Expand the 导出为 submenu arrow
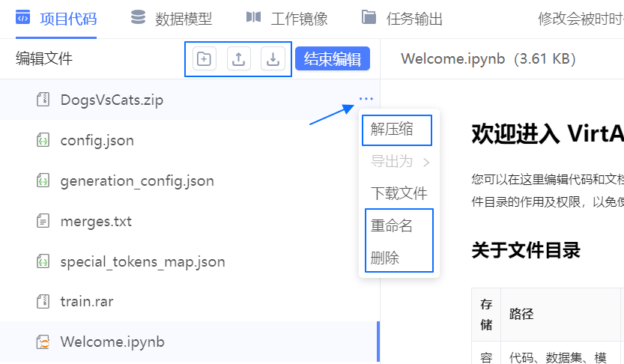 point(426,161)
